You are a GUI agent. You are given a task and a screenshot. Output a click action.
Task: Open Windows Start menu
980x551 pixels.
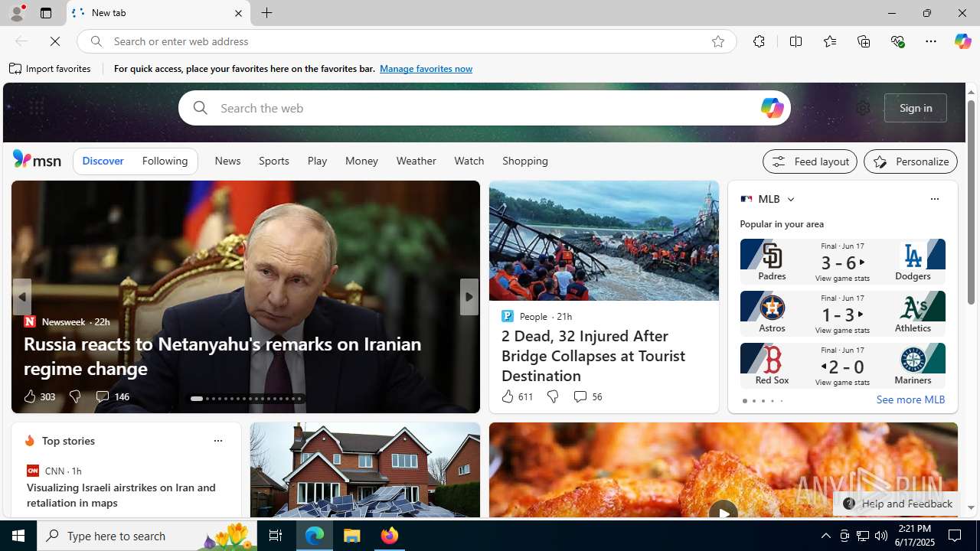(18, 536)
